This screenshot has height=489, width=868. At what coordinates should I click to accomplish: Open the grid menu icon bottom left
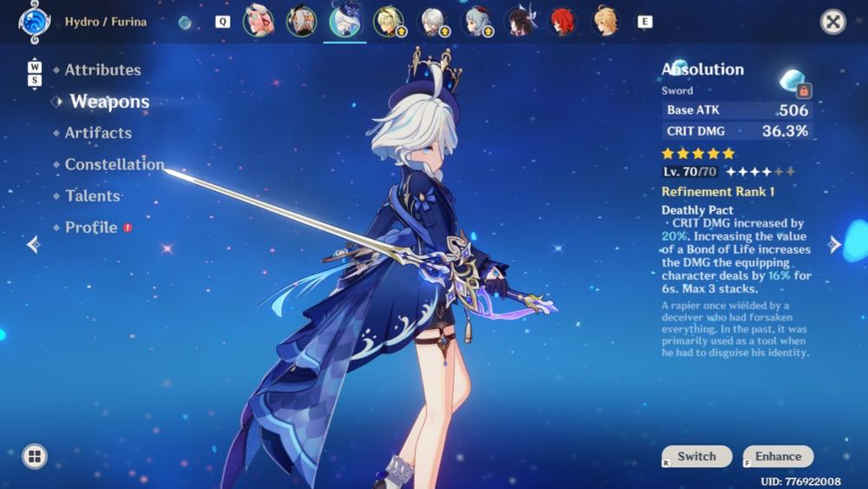pyautogui.click(x=35, y=456)
